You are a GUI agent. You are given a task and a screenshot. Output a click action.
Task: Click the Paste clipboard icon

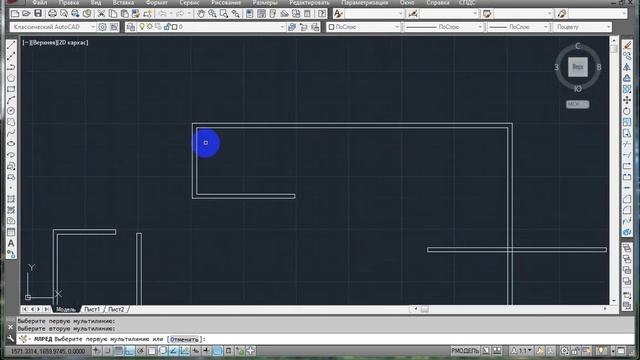[x=124, y=13]
